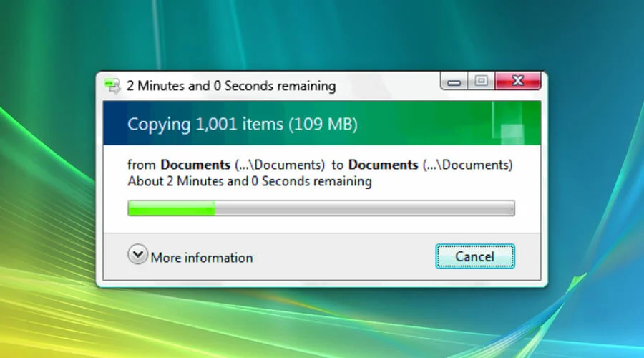Click the disabled maximize button
The height and width of the screenshot is (358, 644).
click(482, 81)
